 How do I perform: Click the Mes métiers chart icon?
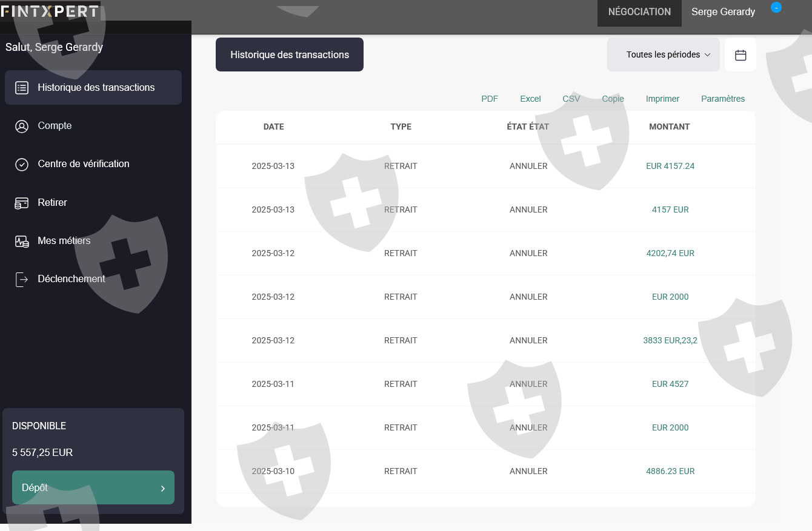coord(22,241)
